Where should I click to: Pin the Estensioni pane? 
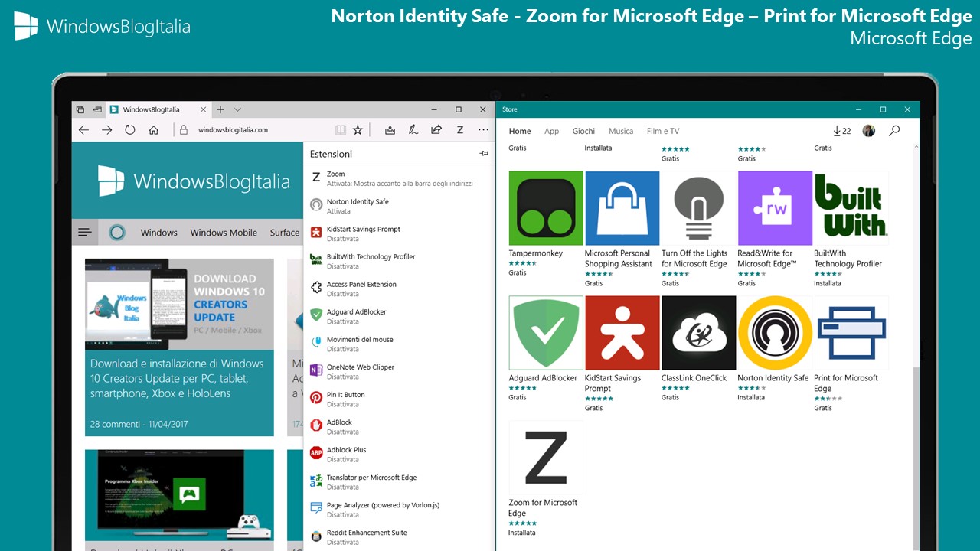(x=484, y=154)
